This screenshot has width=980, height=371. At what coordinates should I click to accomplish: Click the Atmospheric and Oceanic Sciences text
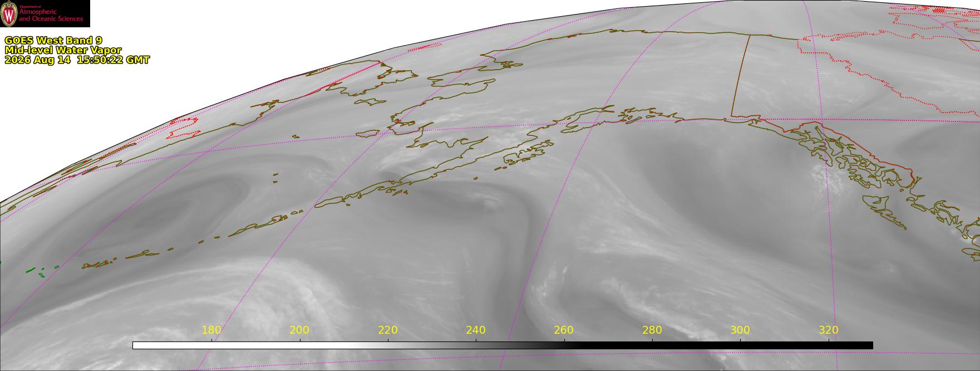point(51,15)
